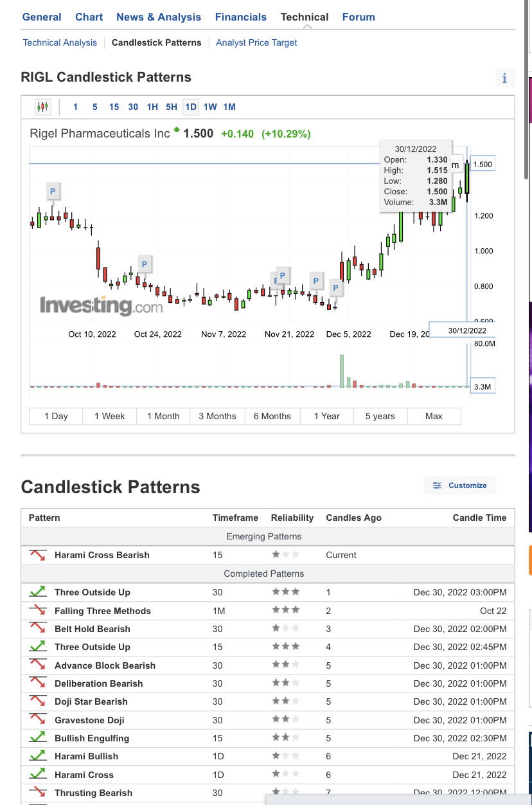Screen dimensions: 532x805
Task: Click Dec 21, 2022 in Harami Bullish row
Action: [479, 756]
